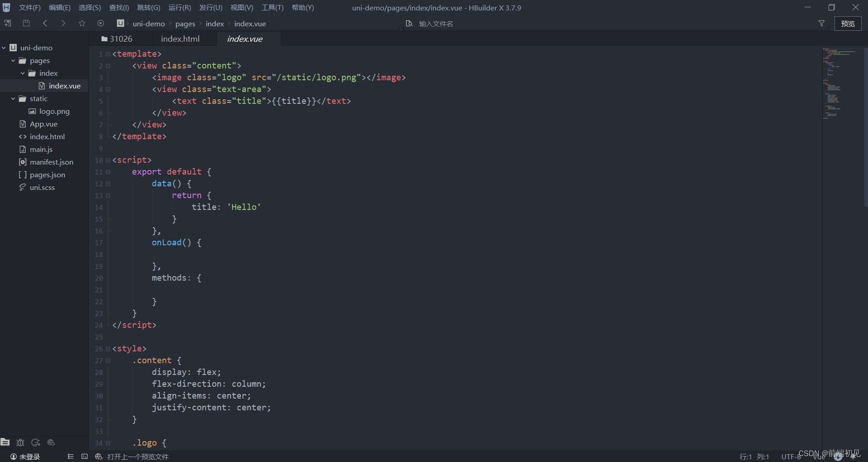Click the uni-demo project icon in breadcrumb

point(121,23)
